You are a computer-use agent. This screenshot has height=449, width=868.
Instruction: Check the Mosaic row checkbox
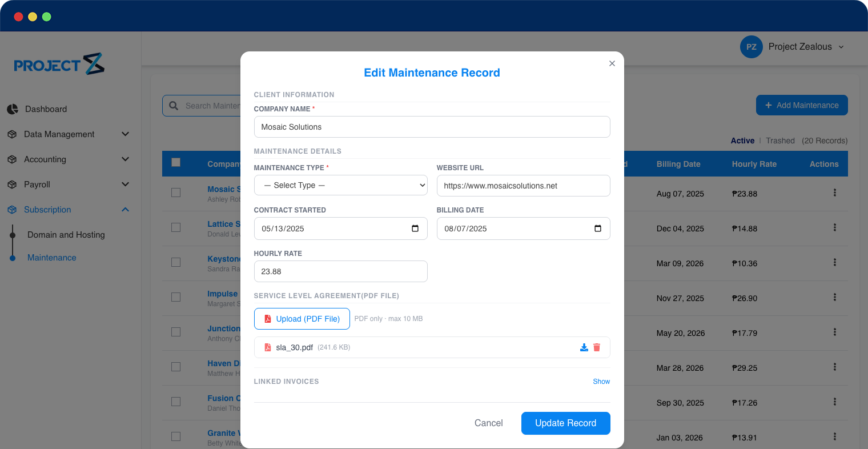[176, 193]
